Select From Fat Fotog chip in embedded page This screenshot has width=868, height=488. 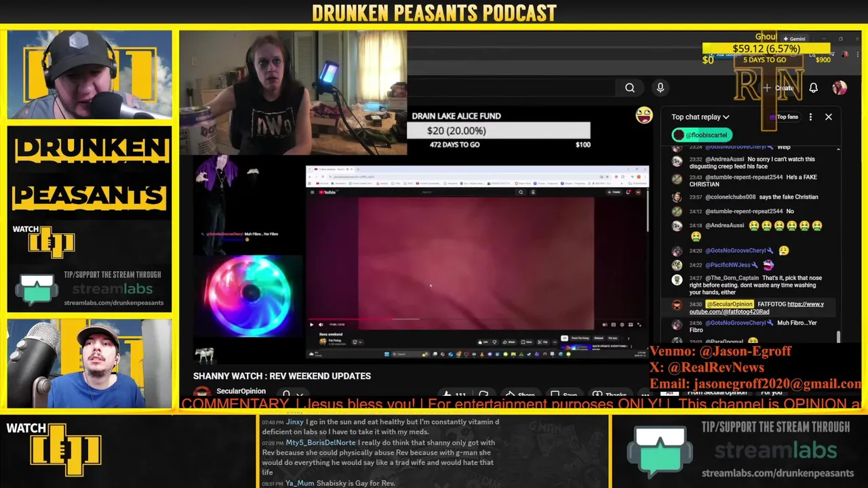click(x=580, y=338)
